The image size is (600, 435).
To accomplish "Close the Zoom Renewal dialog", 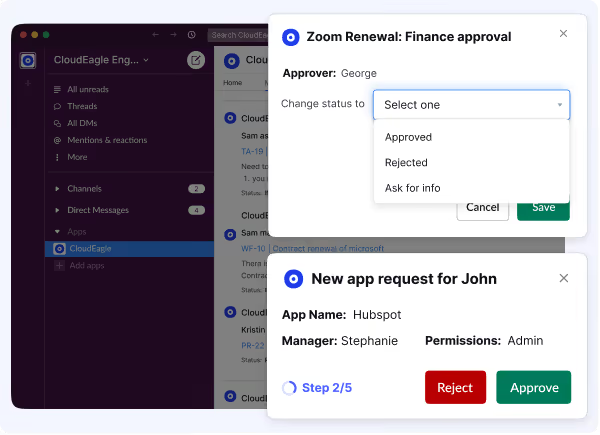I will (x=563, y=34).
